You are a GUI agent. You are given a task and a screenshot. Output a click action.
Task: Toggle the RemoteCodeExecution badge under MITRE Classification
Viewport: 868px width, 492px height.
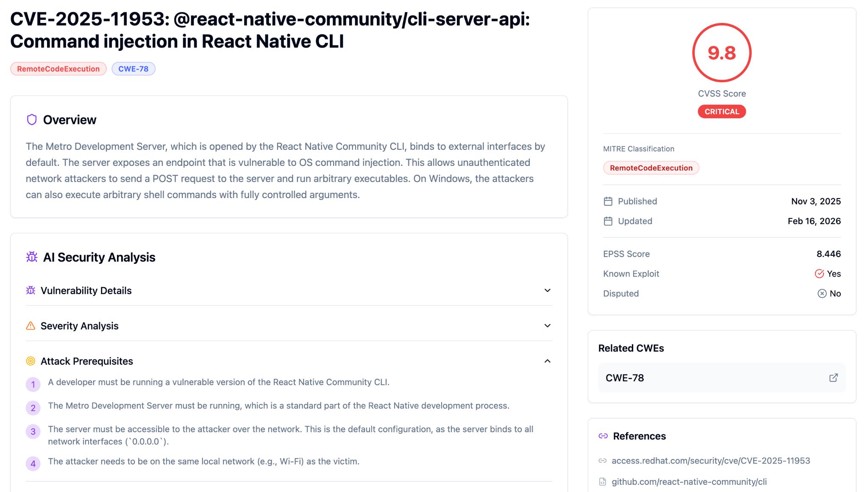651,168
